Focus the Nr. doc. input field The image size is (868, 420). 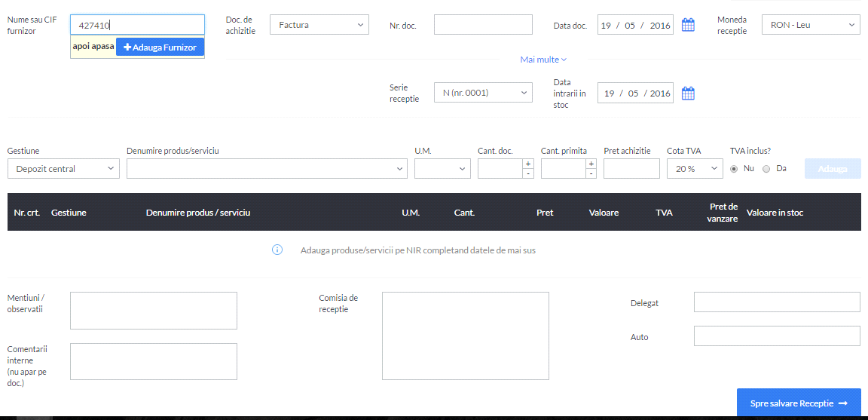tap(483, 25)
